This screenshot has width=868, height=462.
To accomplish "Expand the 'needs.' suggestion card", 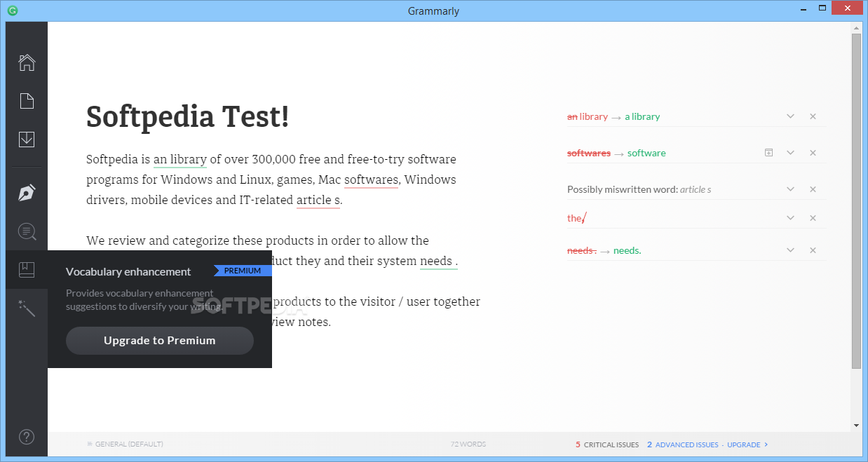I will [790, 250].
